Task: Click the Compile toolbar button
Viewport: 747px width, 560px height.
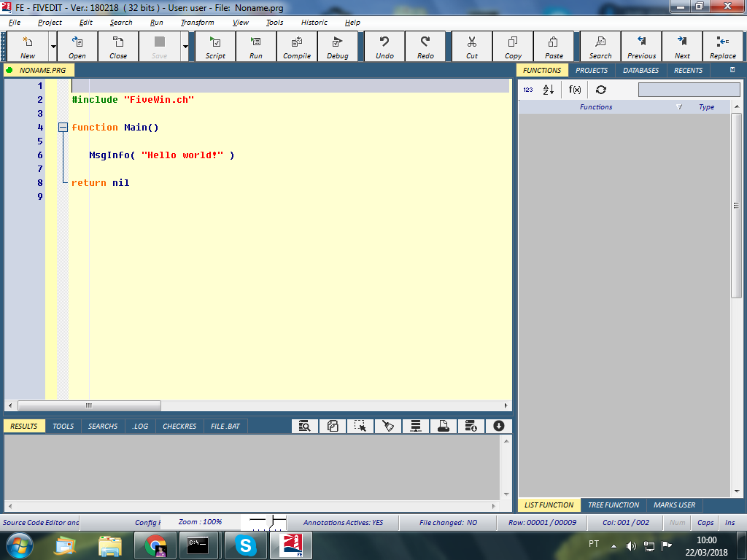Action: [x=297, y=47]
